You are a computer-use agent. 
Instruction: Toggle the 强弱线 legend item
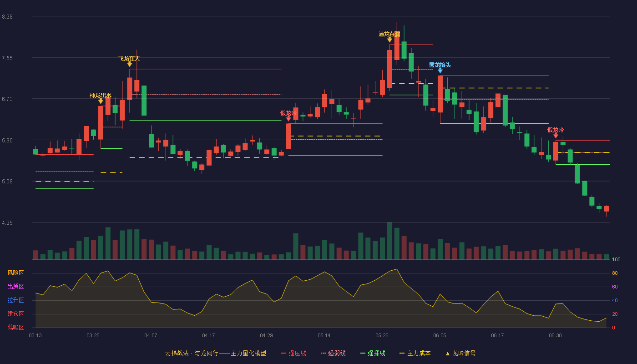coord(333,353)
